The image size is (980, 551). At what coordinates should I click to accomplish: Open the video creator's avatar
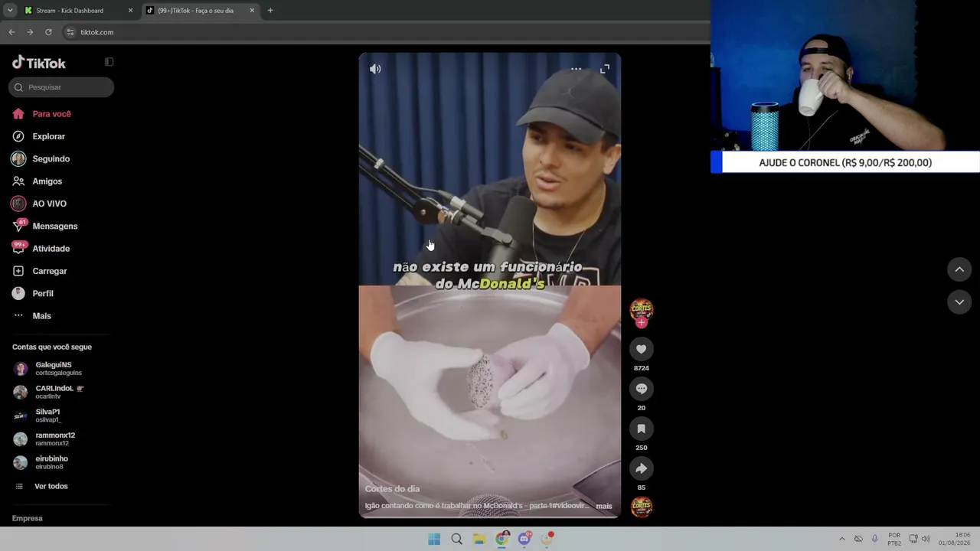click(642, 310)
